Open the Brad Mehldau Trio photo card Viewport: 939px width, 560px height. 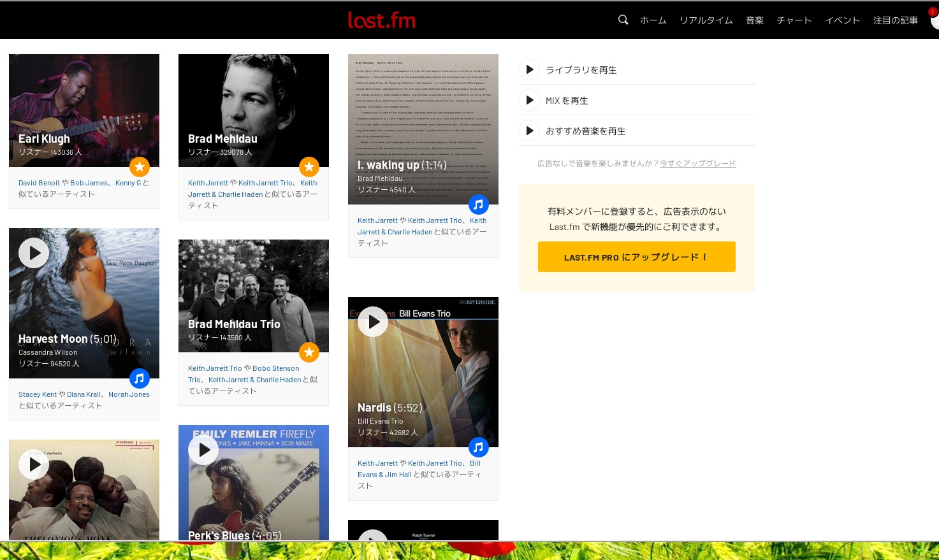254,295
